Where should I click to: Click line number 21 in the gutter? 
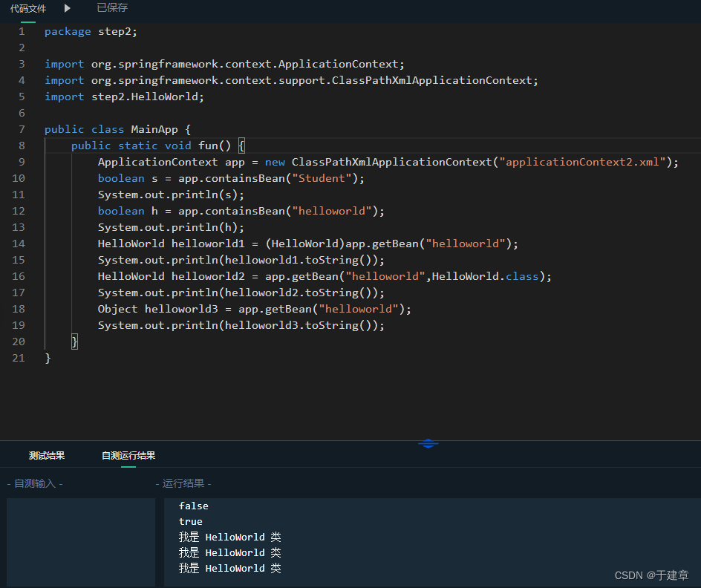pos(19,358)
